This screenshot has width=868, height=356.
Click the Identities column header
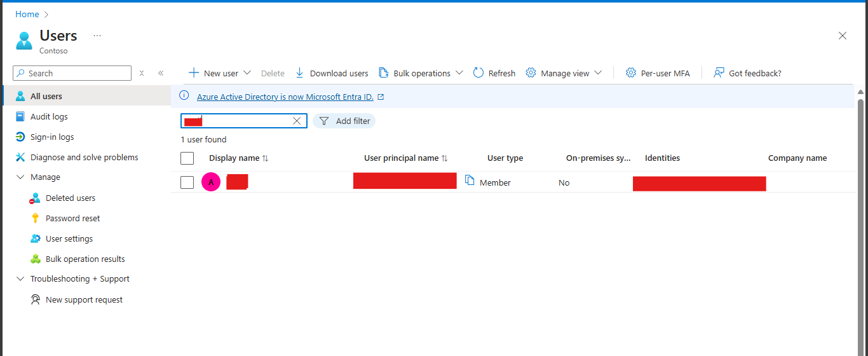pos(662,158)
